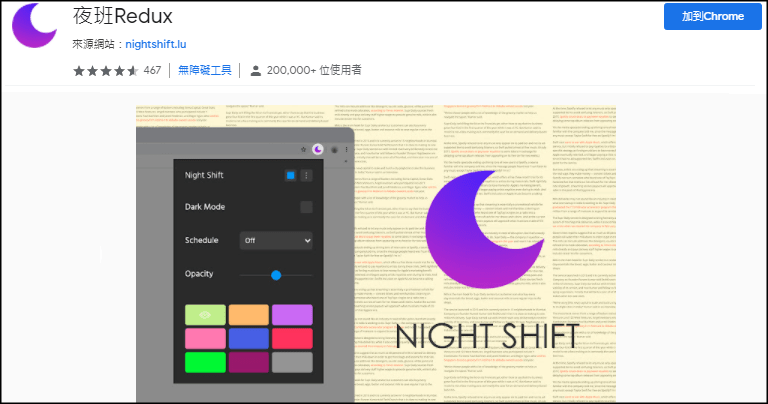Toggle the blue Night Shift checkbox

[290, 175]
